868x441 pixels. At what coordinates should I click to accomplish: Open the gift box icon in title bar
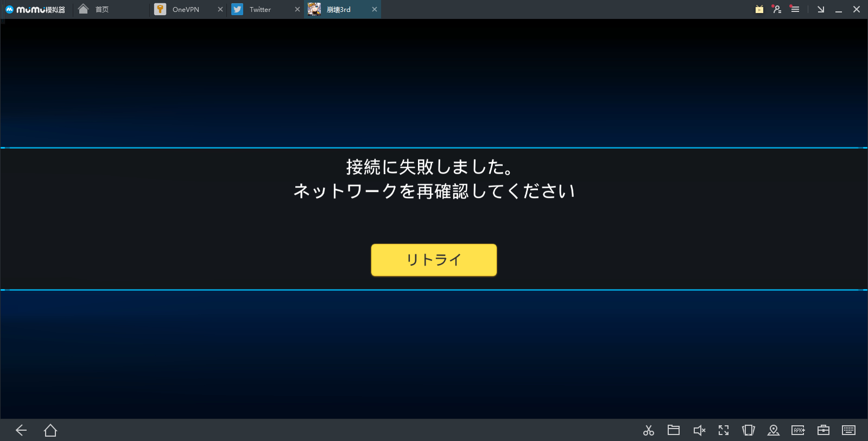click(x=759, y=9)
